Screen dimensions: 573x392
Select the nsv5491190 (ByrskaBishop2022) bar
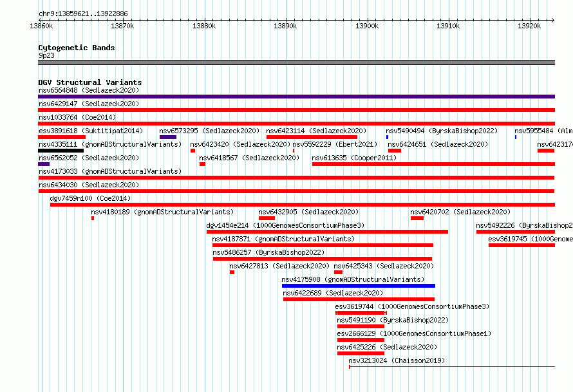(361, 326)
